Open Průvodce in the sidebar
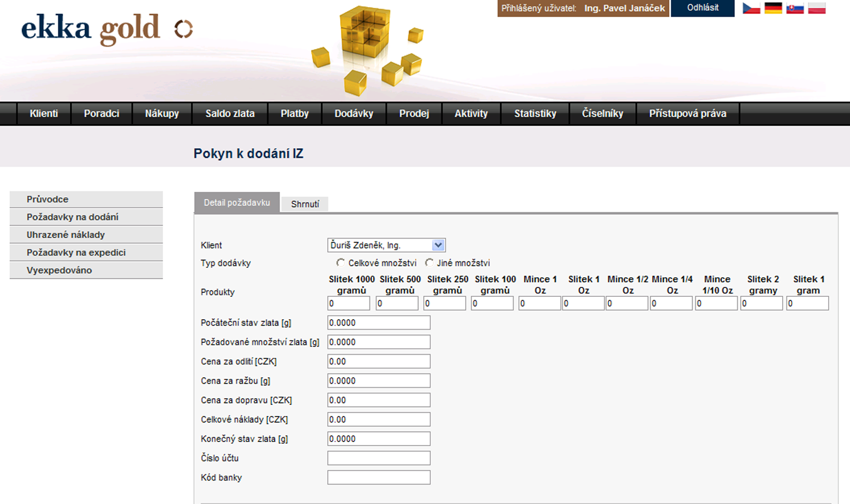The width and height of the screenshot is (850, 504). click(x=86, y=199)
